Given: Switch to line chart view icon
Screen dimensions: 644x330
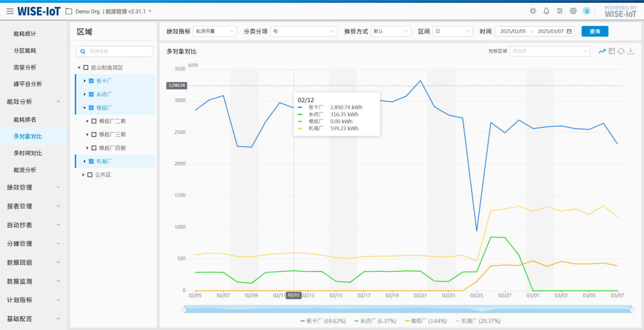Looking at the screenshot, I should click(602, 51).
